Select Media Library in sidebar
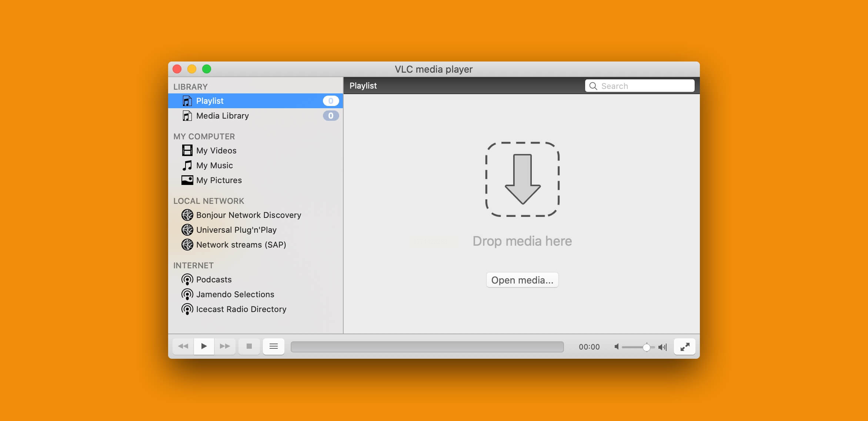The image size is (868, 421). pyautogui.click(x=223, y=116)
